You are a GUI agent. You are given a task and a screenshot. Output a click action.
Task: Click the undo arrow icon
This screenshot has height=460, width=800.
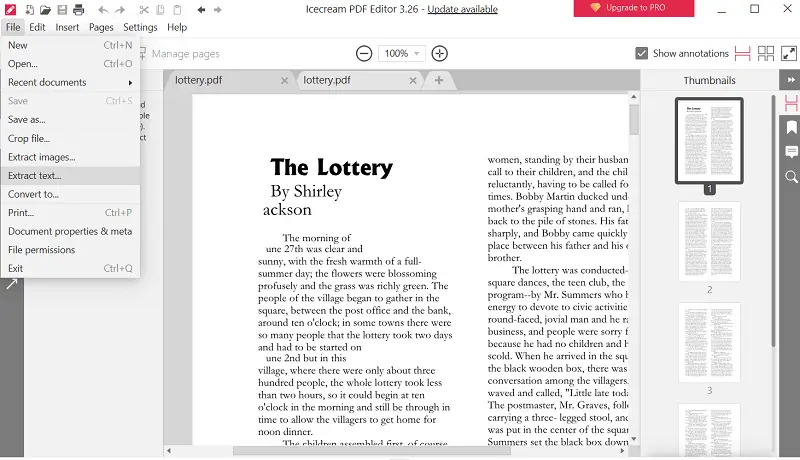point(103,10)
